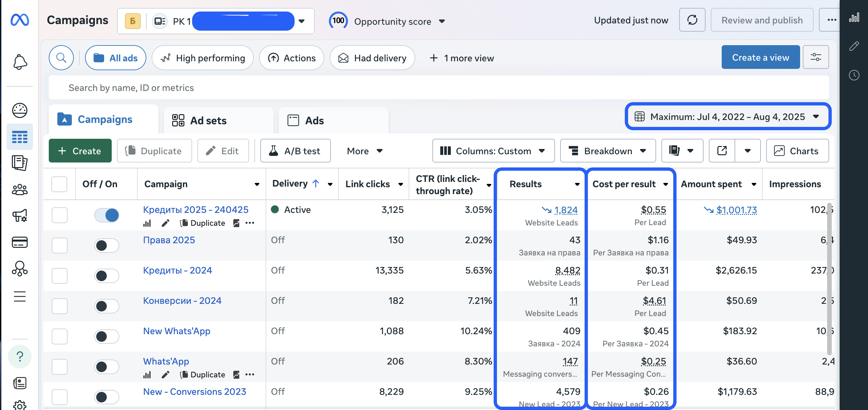Click the search by name, ID or metrics field
The width and height of the screenshot is (868, 410).
point(438,88)
